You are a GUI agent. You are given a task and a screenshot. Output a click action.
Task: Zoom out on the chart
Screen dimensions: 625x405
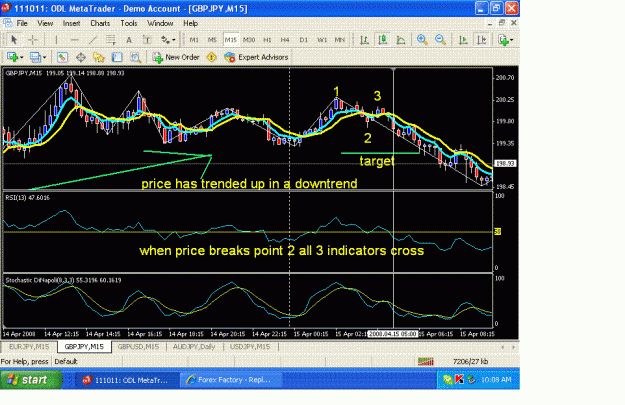440,40
